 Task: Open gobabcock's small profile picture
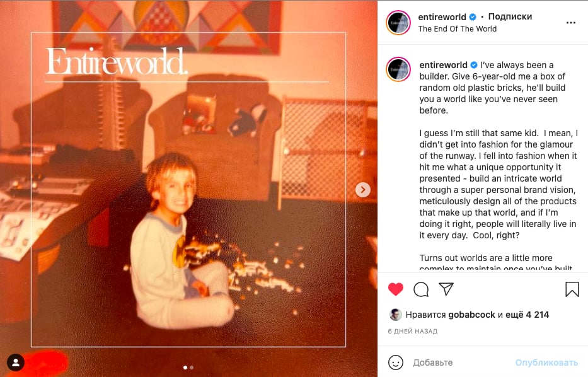(x=396, y=315)
